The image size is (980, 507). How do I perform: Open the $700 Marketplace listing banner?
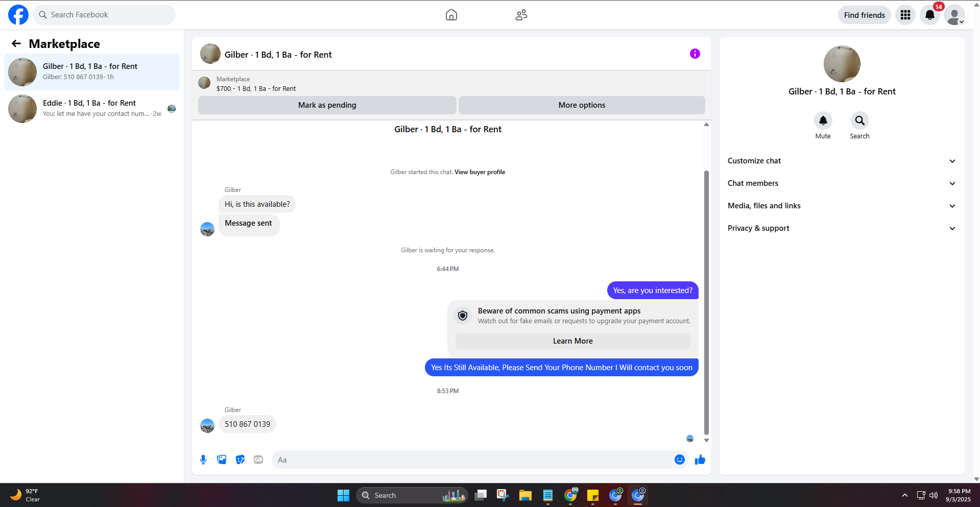[451, 83]
